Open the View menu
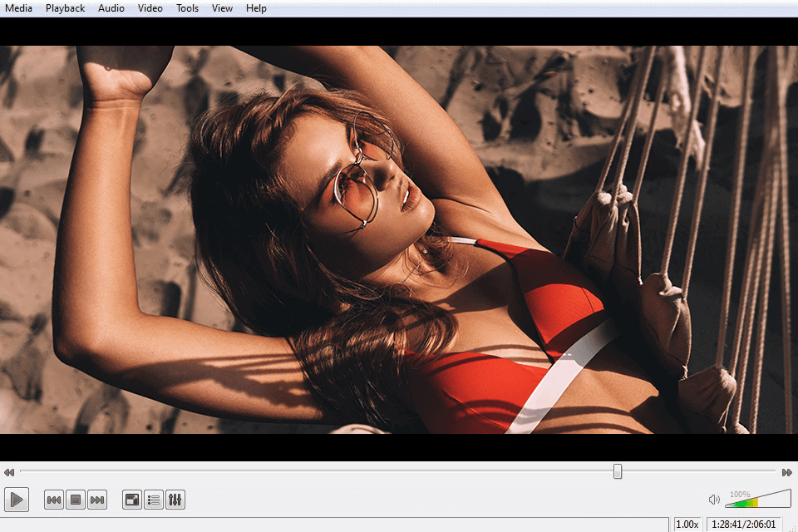This screenshot has width=798, height=532. coord(222,8)
